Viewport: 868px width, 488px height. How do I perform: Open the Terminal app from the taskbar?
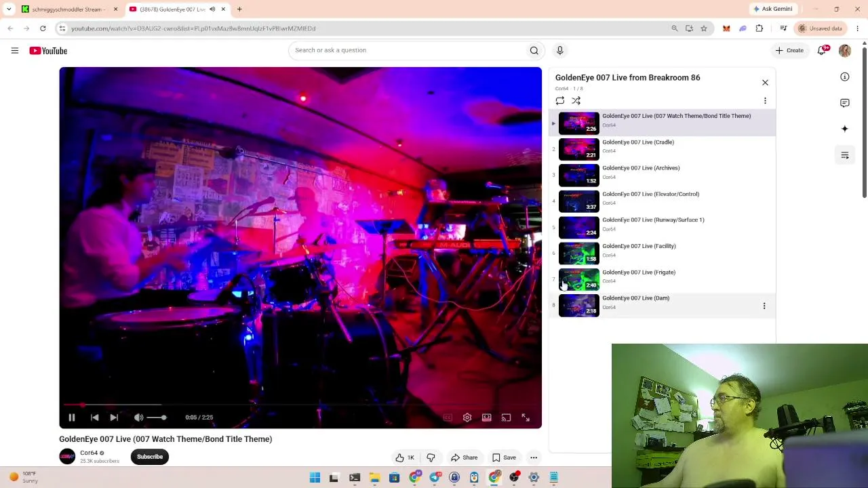coord(354,478)
